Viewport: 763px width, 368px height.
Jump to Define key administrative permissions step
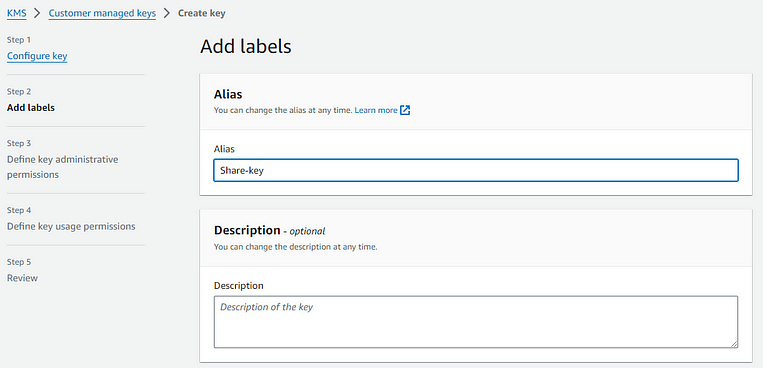click(62, 167)
